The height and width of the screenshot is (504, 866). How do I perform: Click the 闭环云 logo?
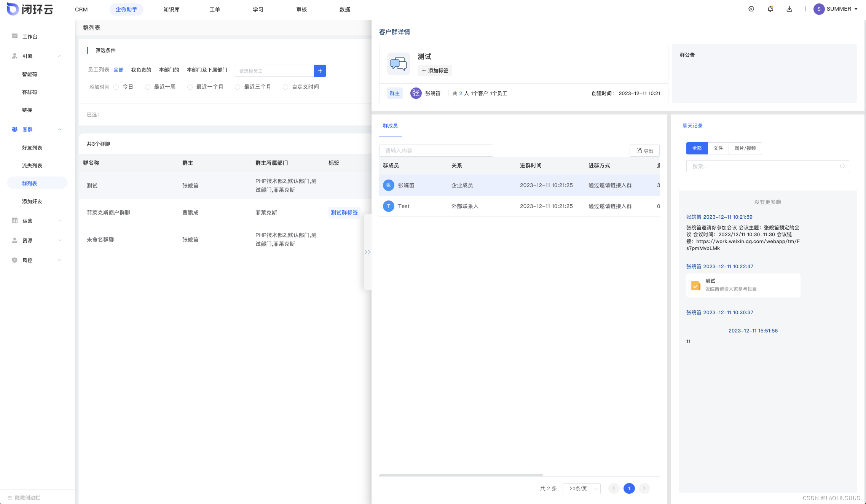pyautogui.click(x=30, y=9)
